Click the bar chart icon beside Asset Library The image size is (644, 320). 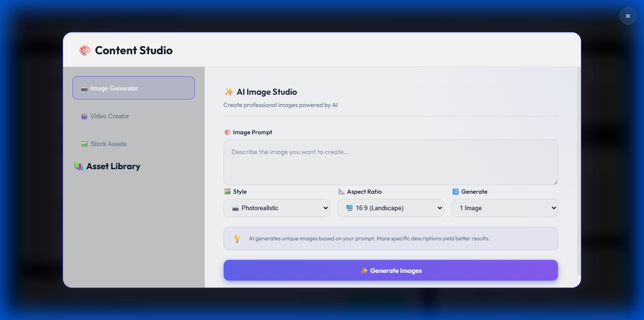[79, 166]
